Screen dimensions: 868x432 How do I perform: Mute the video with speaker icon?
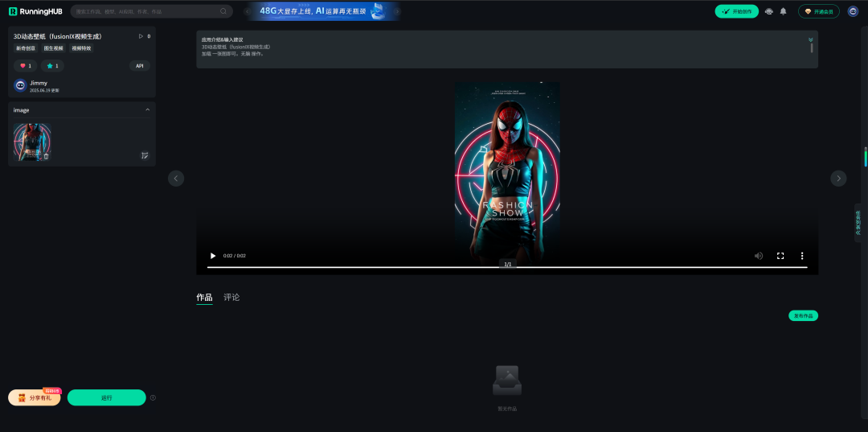759,256
